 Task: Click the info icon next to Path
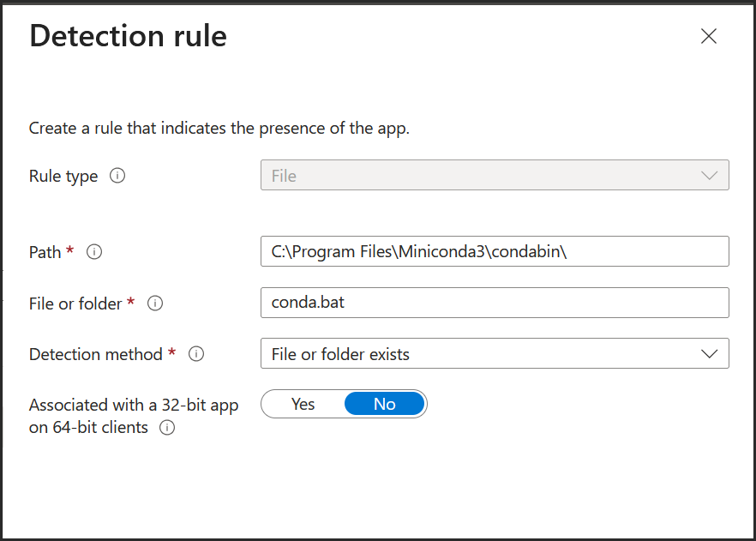click(x=95, y=252)
